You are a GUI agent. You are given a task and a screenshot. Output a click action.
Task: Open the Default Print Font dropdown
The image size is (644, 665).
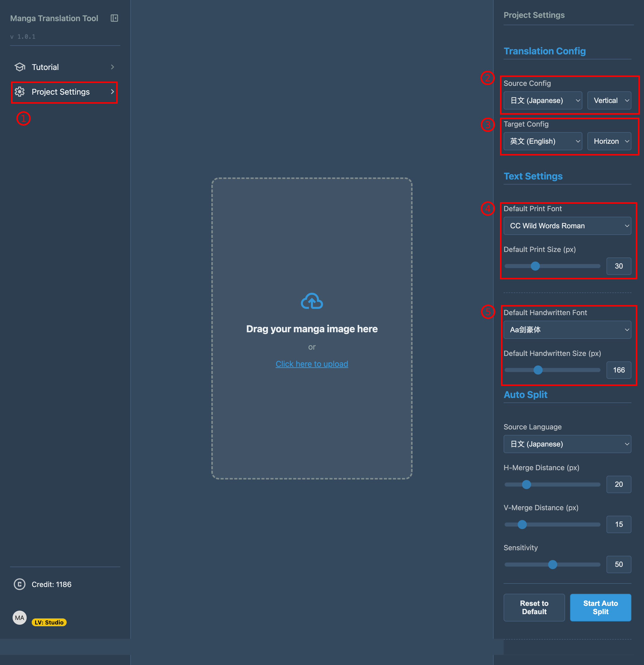(567, 226)
